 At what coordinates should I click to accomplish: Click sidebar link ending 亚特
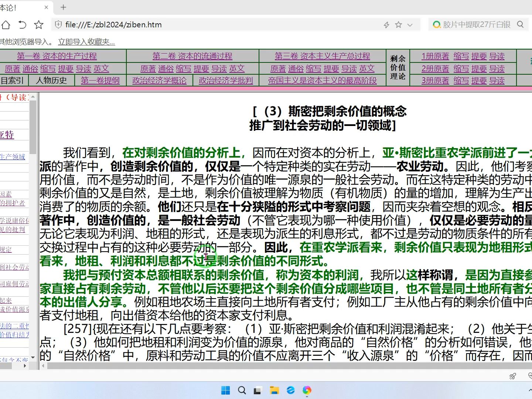[x=7, y=134]
